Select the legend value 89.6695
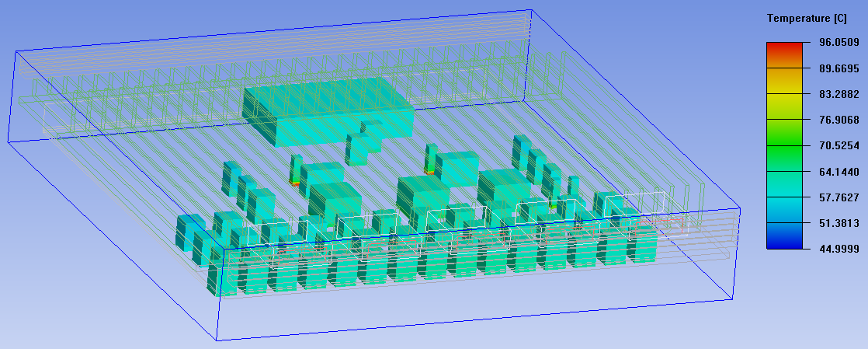The height and width of the screenshot is (349, 868). [838, 68]
